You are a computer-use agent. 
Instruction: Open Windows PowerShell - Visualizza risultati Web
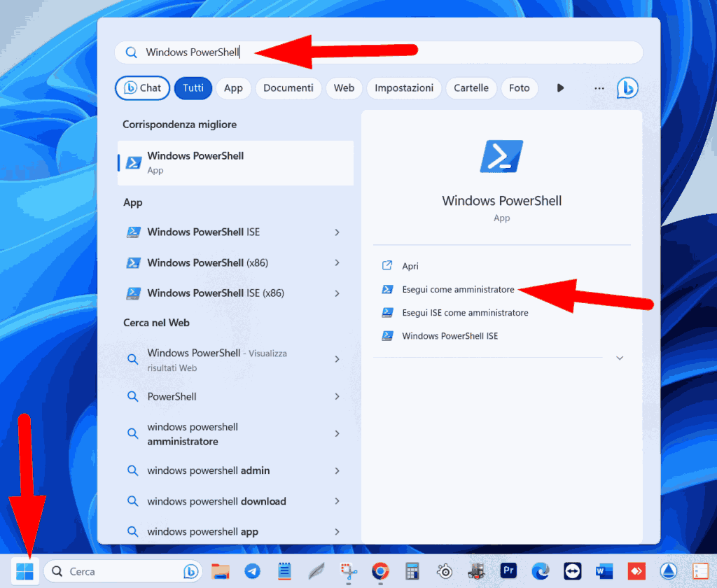(x=235, y=360)
